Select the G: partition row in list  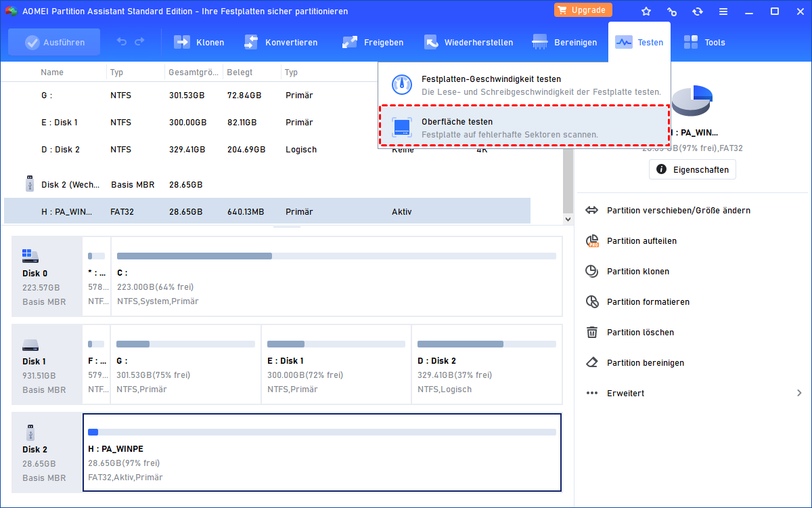tap(267, 96)
